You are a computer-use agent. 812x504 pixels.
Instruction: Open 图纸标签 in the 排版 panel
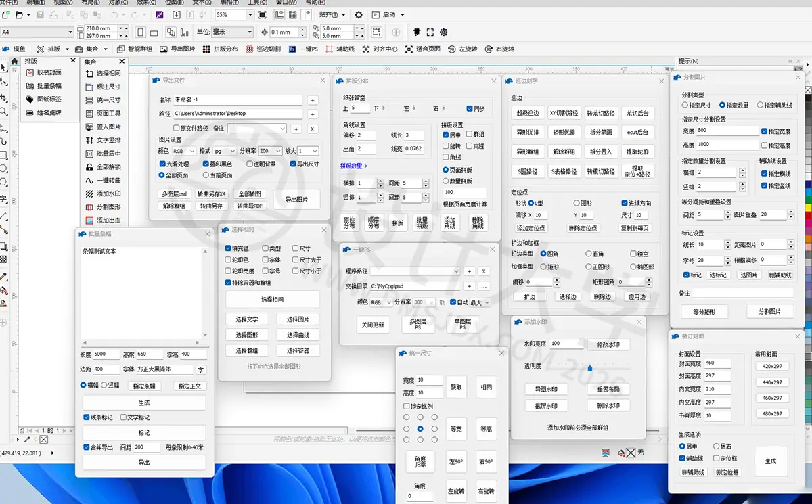tap(43, 99)
